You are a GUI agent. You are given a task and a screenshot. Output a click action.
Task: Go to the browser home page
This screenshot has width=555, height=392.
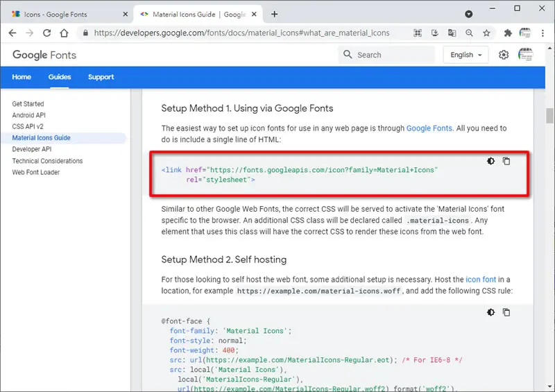click(64, 33)
